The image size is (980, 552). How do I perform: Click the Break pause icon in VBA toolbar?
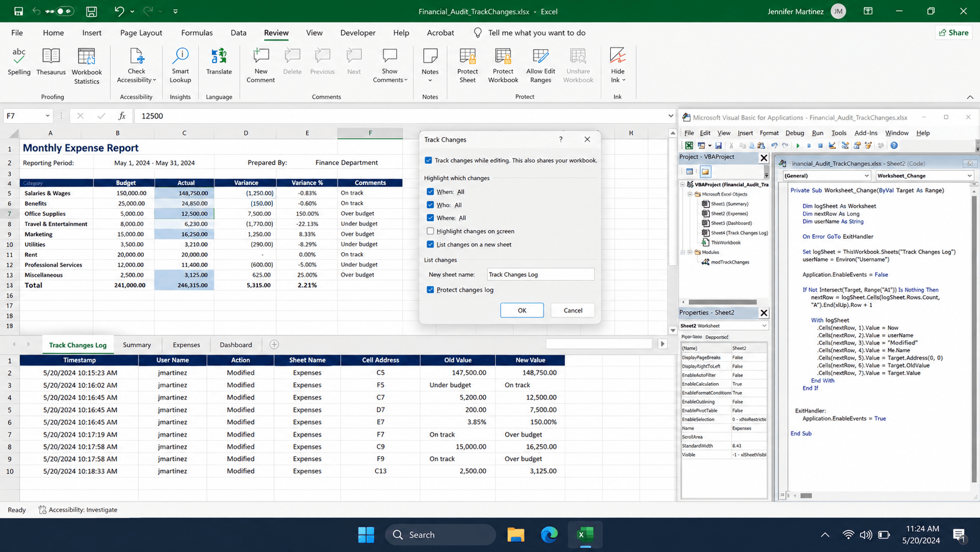point(809,145)
